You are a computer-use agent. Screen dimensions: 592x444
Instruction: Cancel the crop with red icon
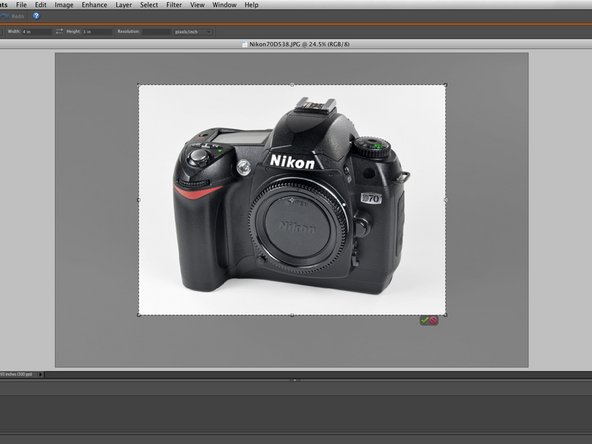coord(433,320)
